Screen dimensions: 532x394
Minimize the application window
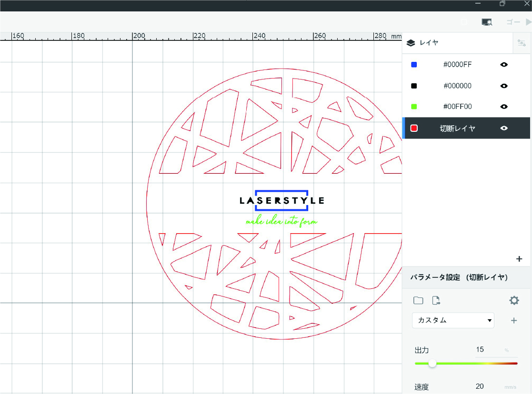click(x=478, y=3)
